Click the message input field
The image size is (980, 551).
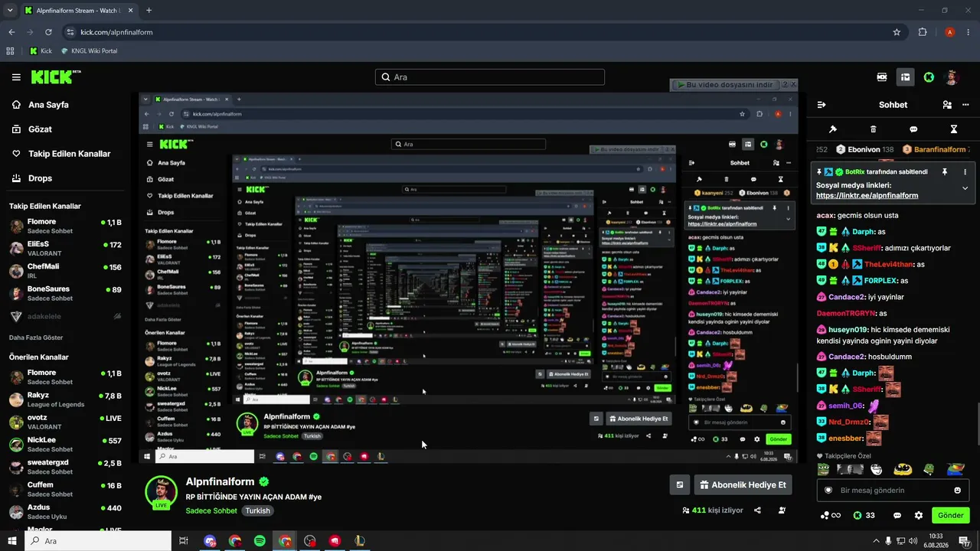click(893, 491)
